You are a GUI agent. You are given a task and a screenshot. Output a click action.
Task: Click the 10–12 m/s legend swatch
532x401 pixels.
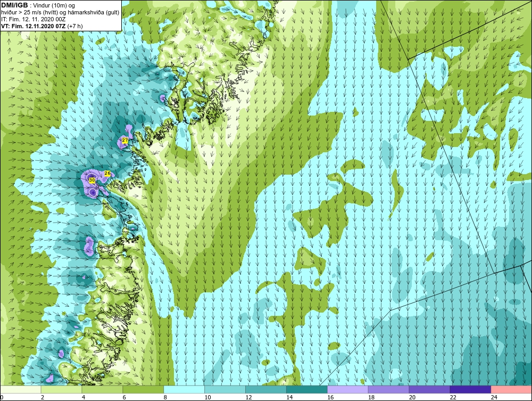(x=225, y=389)
